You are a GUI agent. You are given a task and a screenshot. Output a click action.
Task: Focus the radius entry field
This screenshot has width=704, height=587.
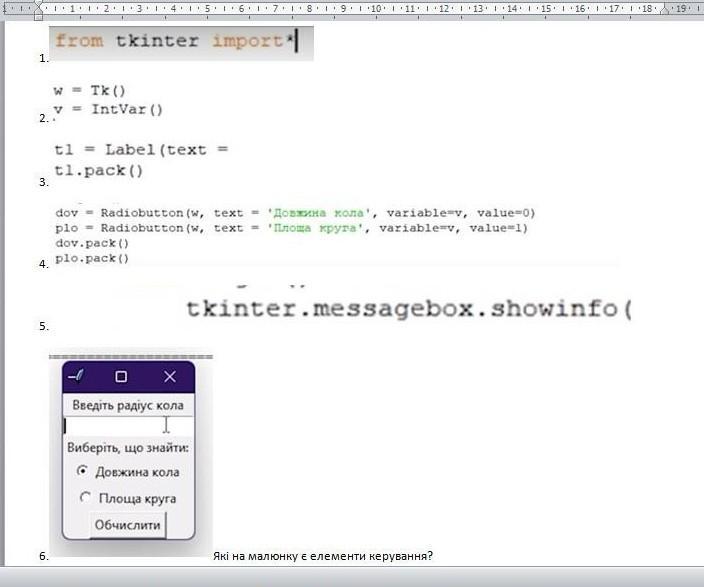pyautogui.click(x=128, y=425)
